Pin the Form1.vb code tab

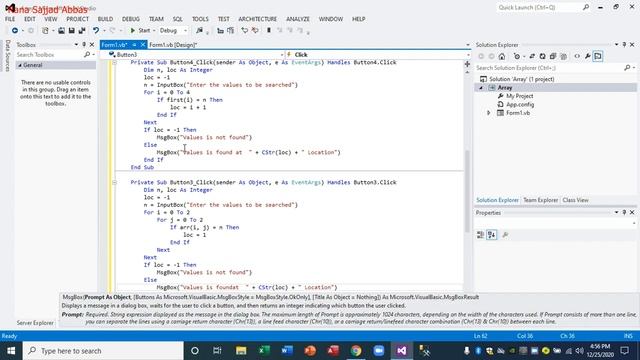pos(134,45)
